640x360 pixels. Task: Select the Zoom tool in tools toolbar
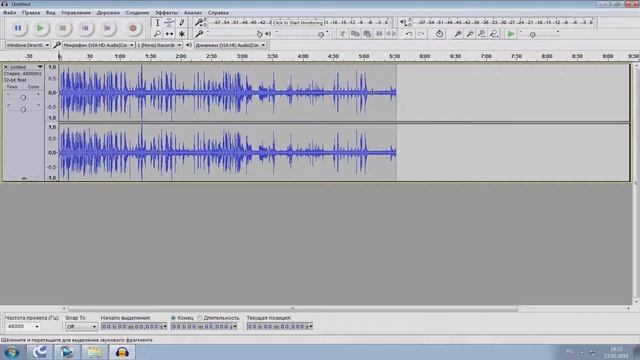click(x=158, y=34)
